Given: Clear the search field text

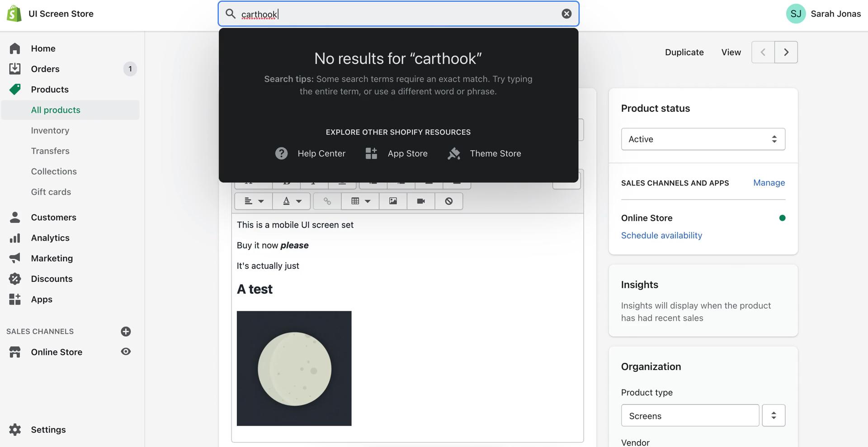Looking at the screenshot, I should (x=566, y=14).
